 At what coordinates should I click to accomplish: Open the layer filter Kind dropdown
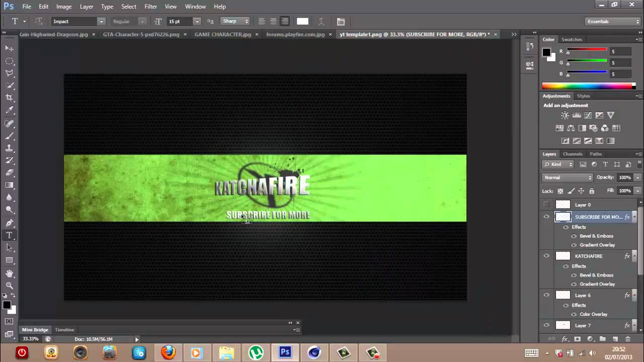558,164
